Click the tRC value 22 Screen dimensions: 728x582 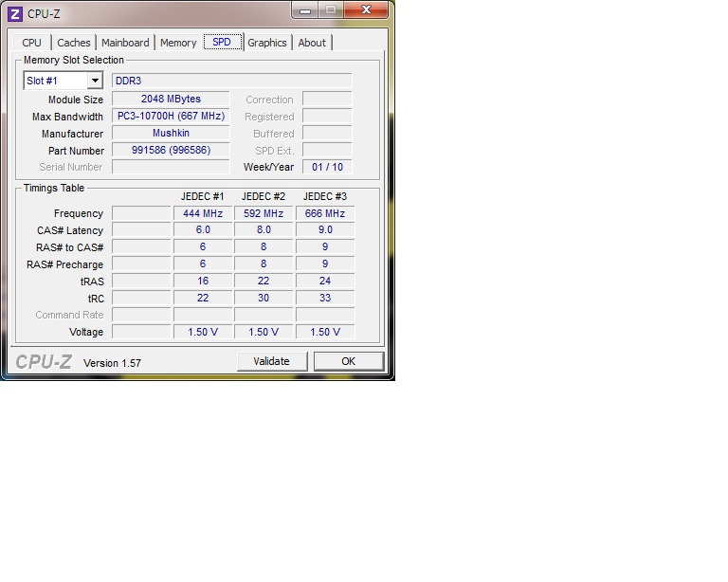203,298
